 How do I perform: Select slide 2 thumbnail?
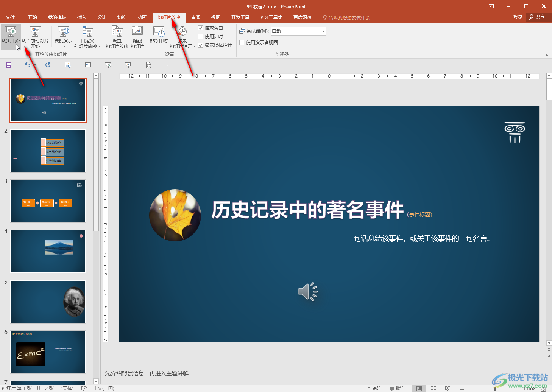click(48, 151)
